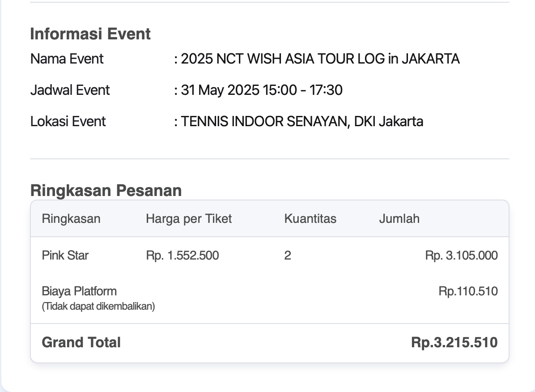Viewport: 535px width, 392px height.
Task: Click the Jadwal Event label
Action: [x=70, y=90]
